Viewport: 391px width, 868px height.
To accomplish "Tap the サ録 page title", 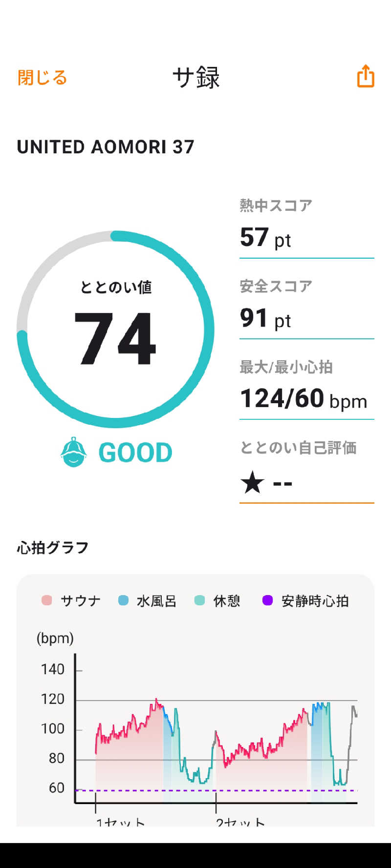I will (x=196, y=77).
